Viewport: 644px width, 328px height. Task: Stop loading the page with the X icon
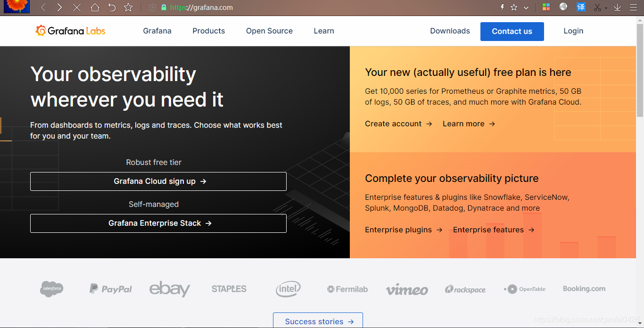point(77,8)
